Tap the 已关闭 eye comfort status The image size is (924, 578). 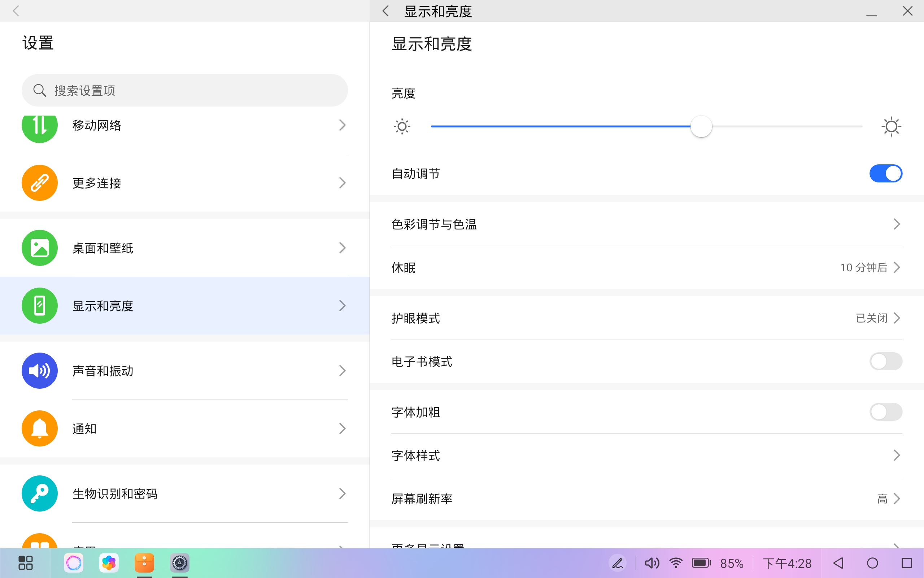[x=871, y=318]
